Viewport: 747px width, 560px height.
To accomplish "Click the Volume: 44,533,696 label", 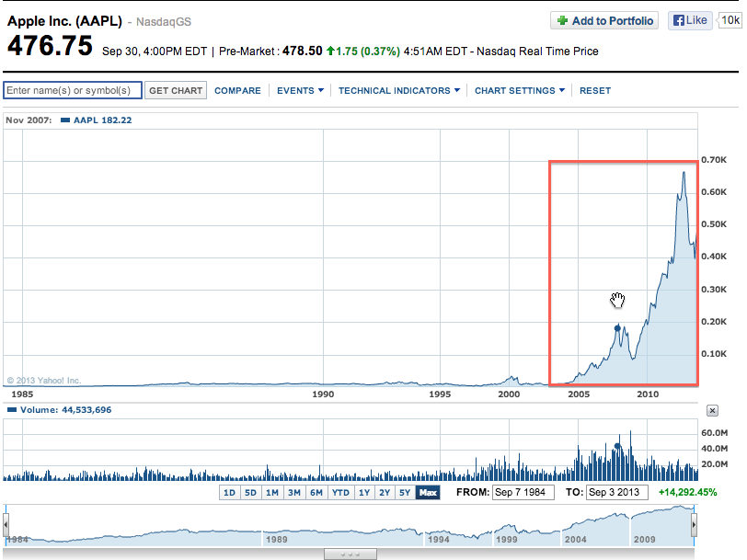I will tap(65, 410).
